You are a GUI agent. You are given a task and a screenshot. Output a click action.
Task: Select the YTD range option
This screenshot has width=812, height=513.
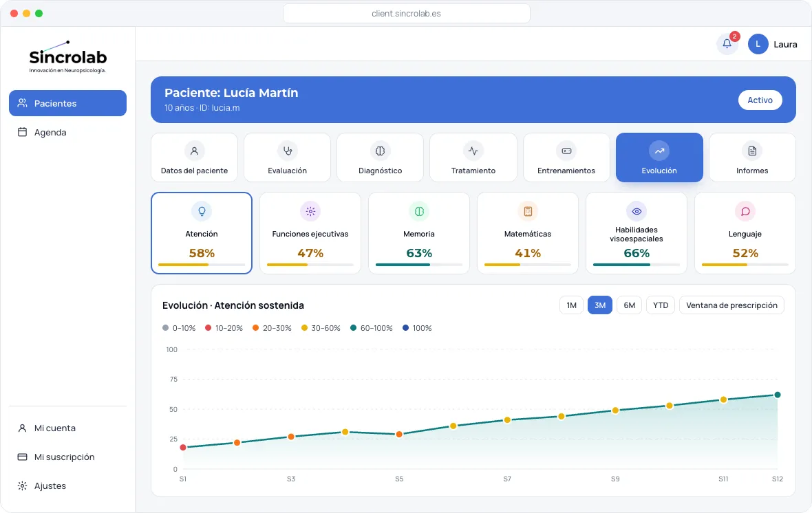pos(661,305)
